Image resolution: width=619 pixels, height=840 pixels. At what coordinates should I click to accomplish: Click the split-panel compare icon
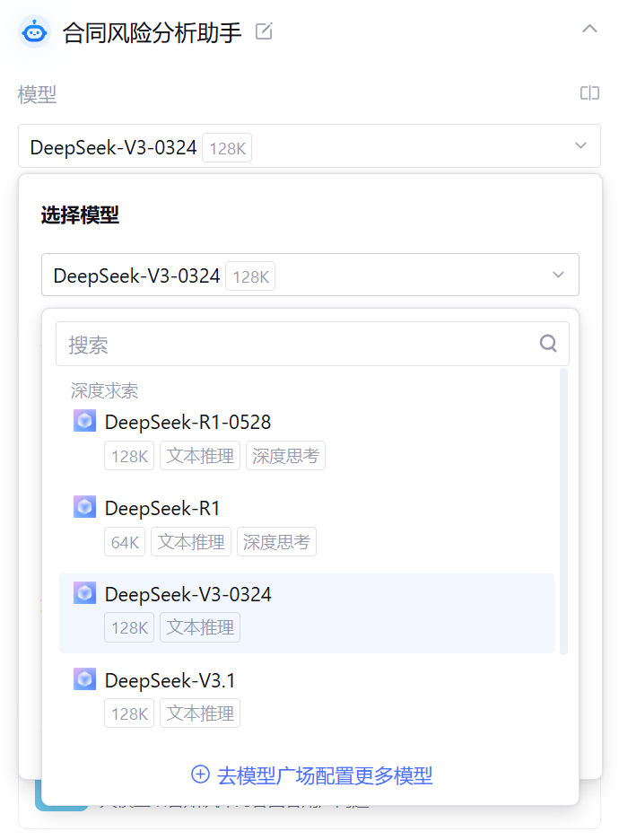589,93
